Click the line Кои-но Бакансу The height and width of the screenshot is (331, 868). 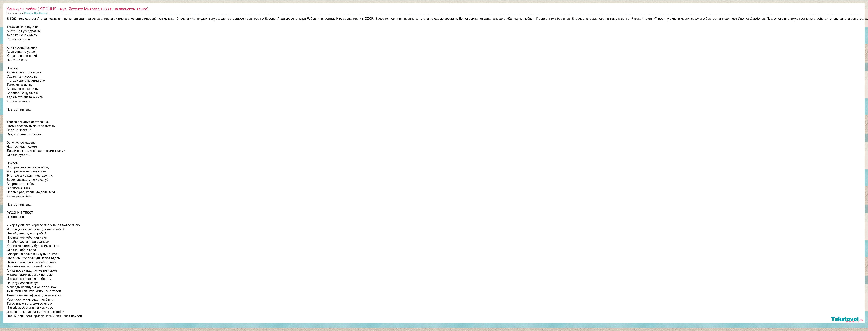[18, 101]
